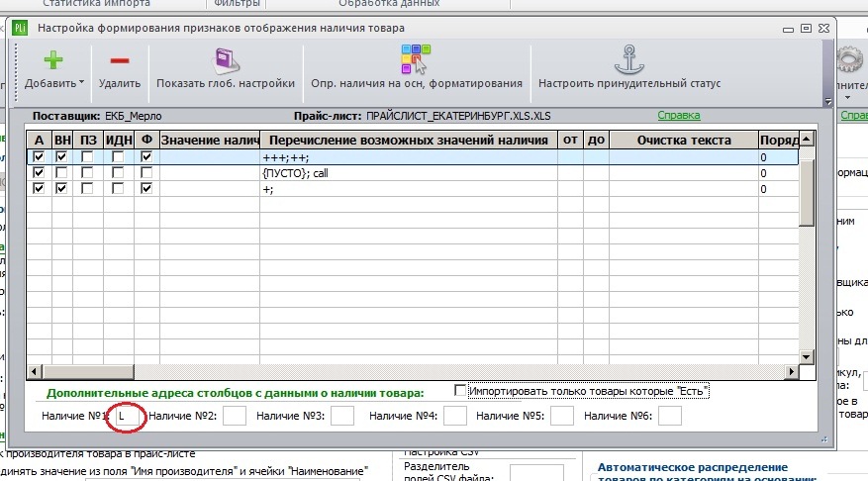Click horizontal scrollbar left arrow

(34, 371)
